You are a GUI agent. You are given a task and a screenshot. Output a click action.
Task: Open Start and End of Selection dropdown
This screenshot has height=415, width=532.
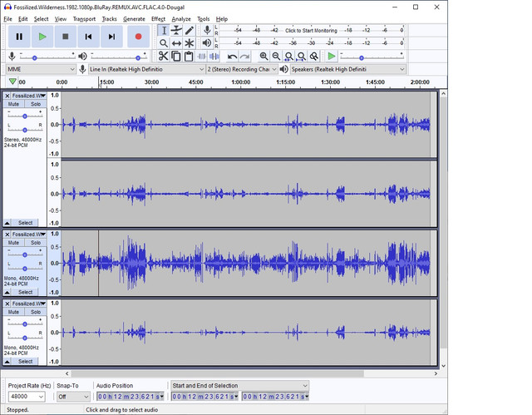(x=239, y=386)
